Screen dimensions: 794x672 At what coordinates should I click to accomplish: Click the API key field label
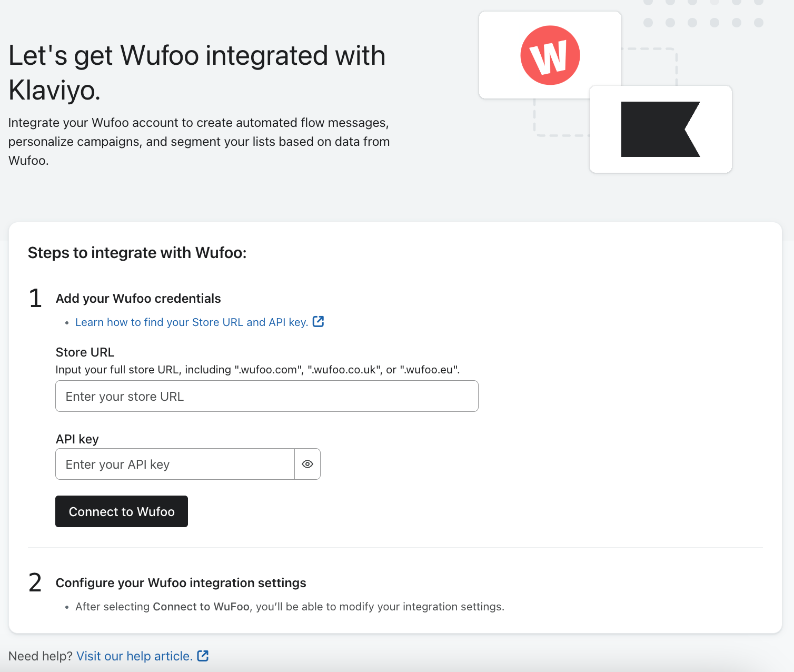pyautogui.click(x=77, y=439)
